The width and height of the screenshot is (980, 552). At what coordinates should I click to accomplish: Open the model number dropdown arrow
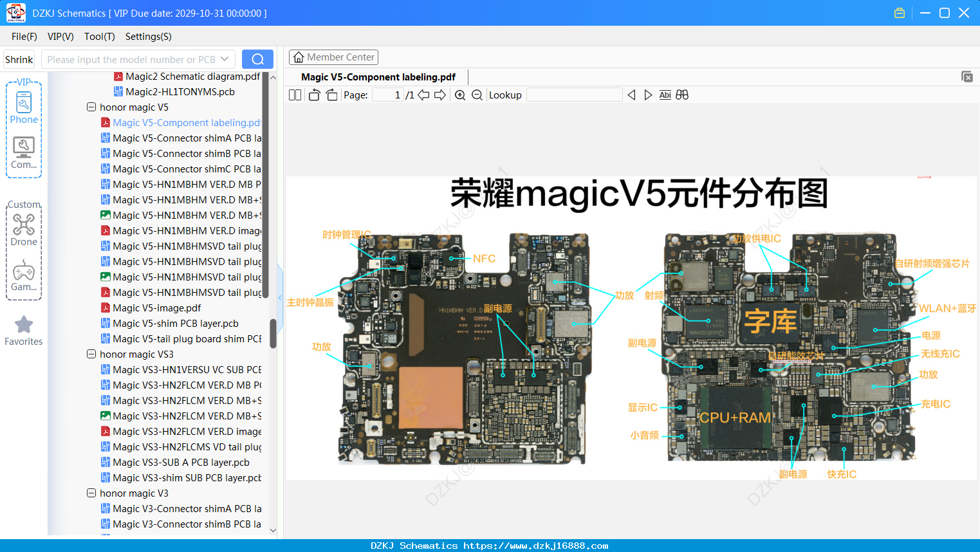[x=225, y=59]
